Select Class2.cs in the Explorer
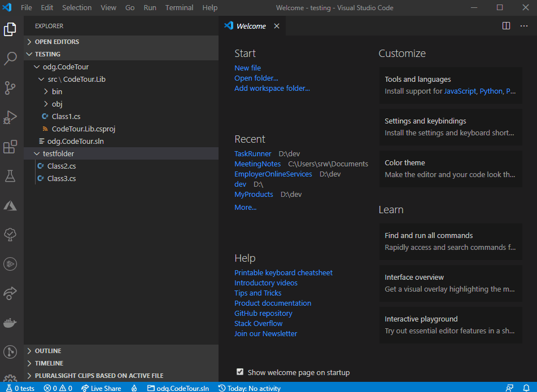 (62, 166)
